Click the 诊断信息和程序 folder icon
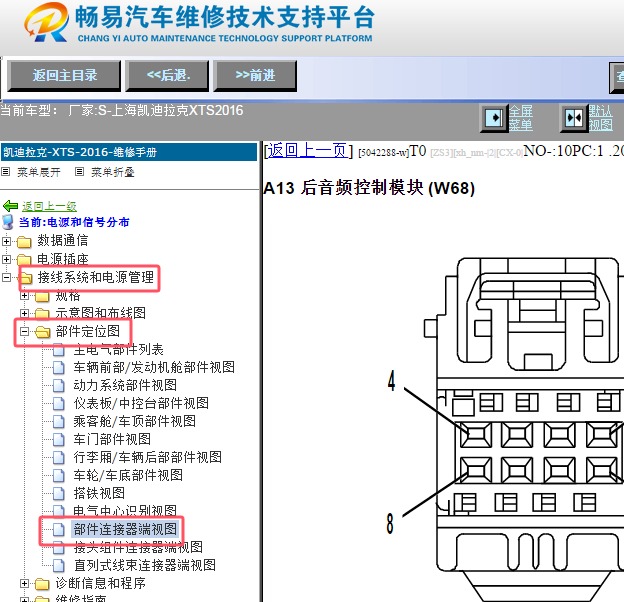Viewport: 624px width, 602px height. point(42,584)
